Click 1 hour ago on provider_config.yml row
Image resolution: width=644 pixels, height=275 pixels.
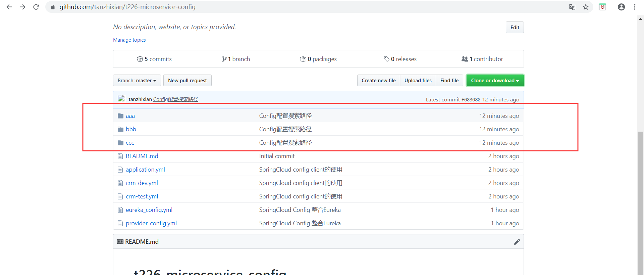pos(505,223)
